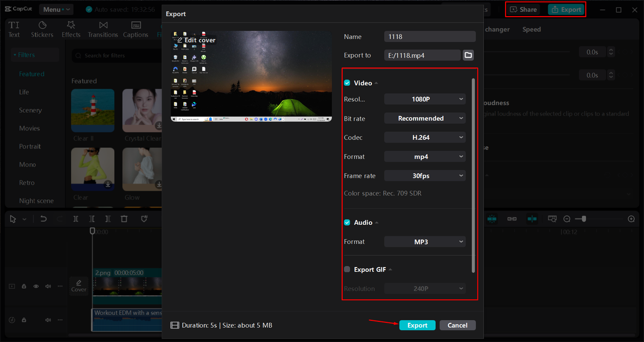Open the audio Format MP3 dropdown

click(x=425, y=242)
